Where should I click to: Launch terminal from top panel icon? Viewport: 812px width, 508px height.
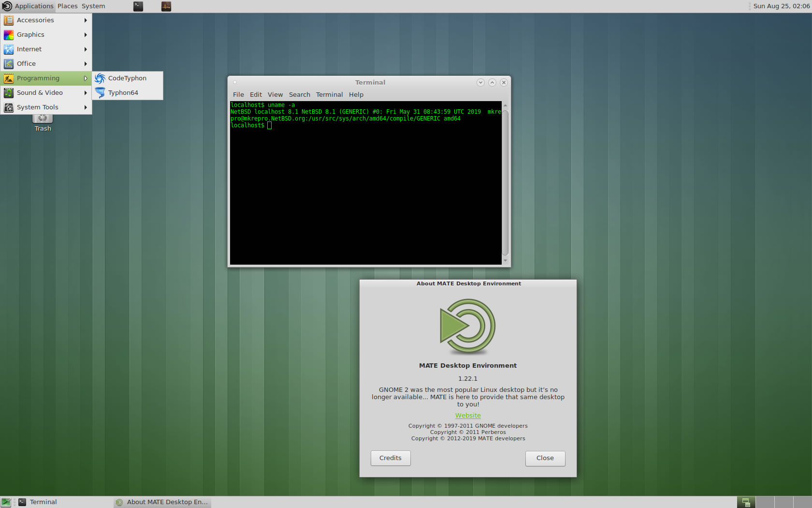tap(138, 6)
